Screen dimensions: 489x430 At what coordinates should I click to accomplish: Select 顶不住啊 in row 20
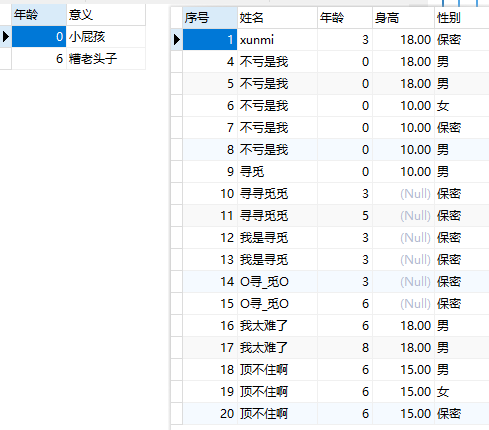click(x=277, y=414)
